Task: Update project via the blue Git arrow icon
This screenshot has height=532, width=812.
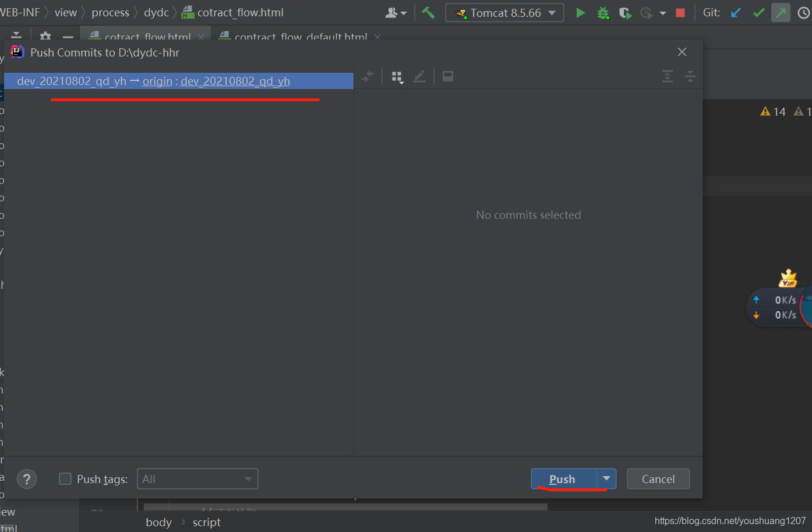Action: click(735, 12)
